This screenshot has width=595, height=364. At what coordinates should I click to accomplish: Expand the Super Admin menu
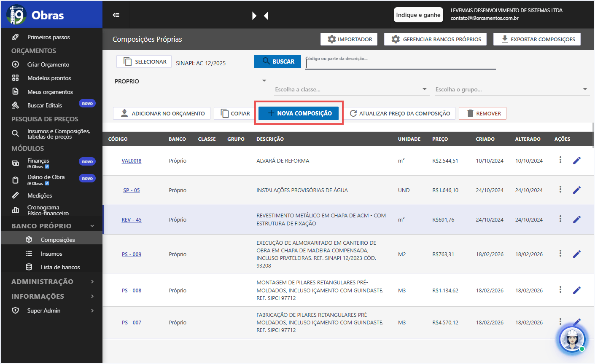pyautogui.click(x=52, y=310)
